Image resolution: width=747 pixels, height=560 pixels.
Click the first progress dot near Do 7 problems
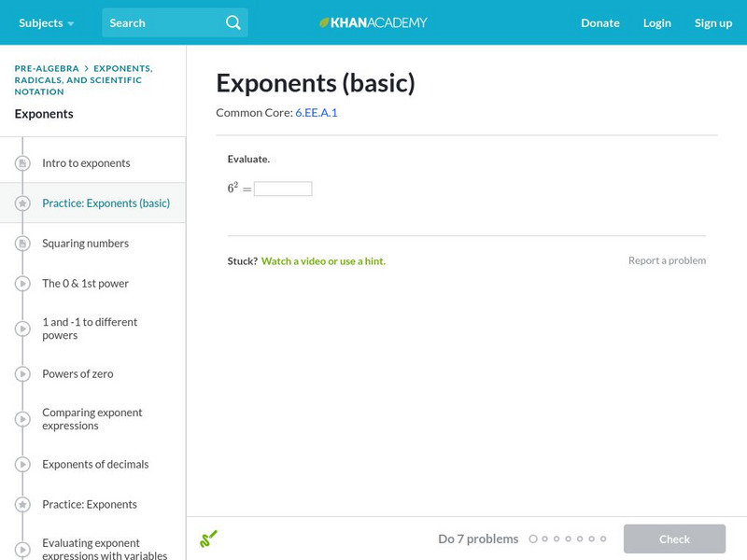(x=533, y=539)
